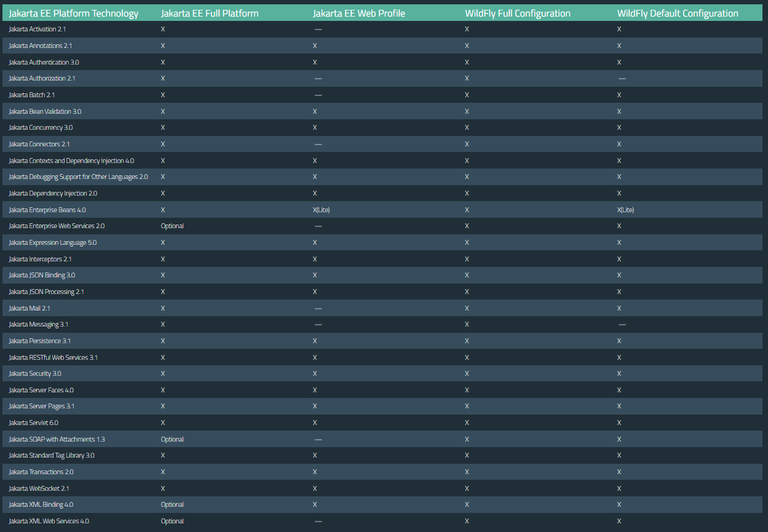Click 'X(Lite)' under the Jakarta EE Web Profile column
The height and width of the screenshot is (532, 768).
click(322, 210)
